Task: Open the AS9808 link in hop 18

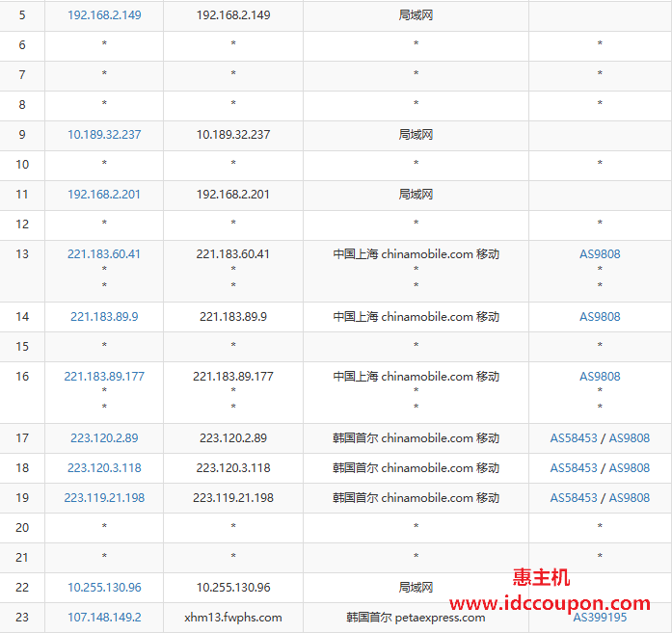Action: (630, 468)
